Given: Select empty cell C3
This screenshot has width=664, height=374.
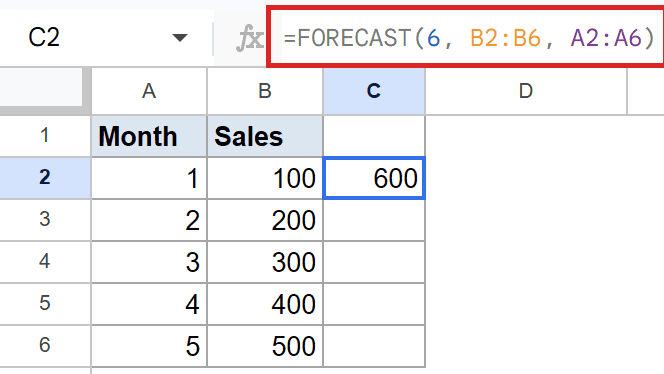Looking at the screenshot, I should point(374,219).
